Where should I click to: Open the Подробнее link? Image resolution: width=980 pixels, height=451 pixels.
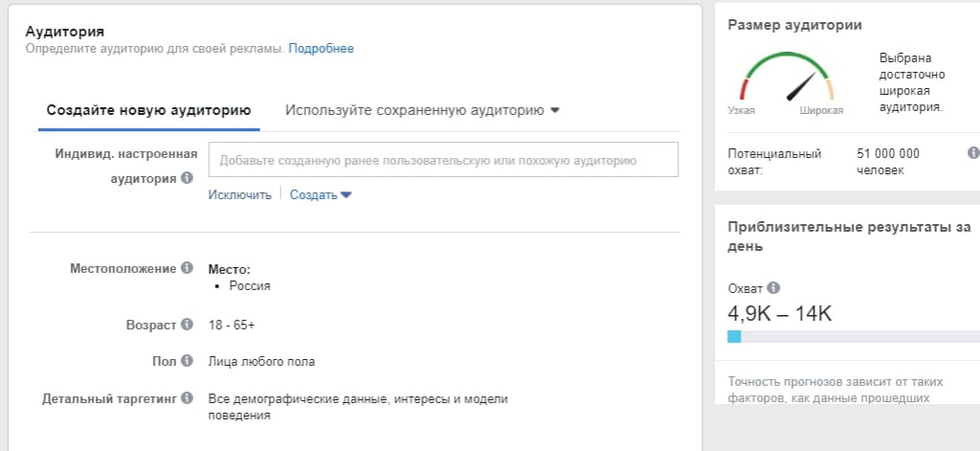[x=321, y=49]
